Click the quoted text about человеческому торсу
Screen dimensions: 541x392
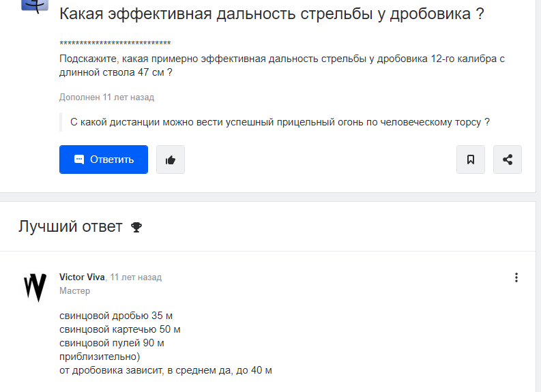pyautogui.click(x=280, y=123)
